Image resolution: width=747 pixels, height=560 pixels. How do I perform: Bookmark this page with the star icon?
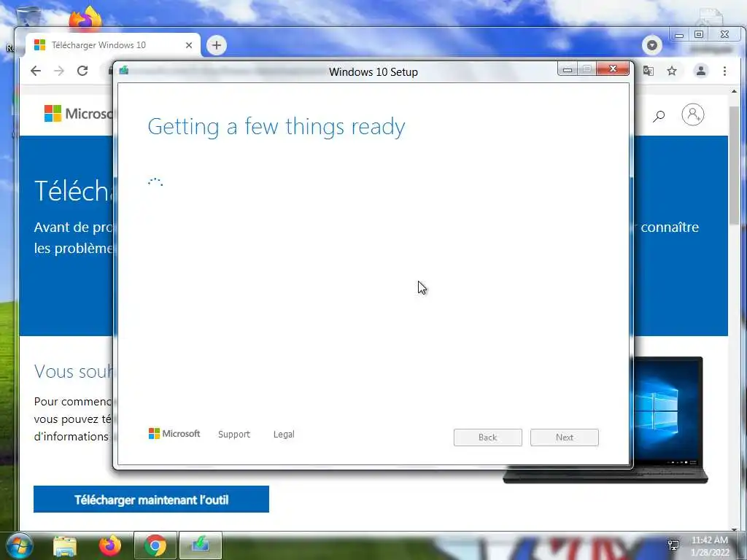click(x=672, y=71)
